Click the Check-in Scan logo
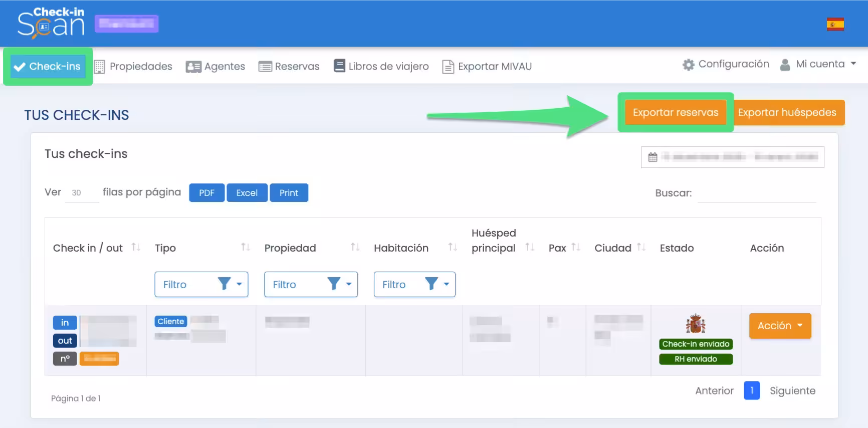The height and width of the screenshot is (428, 868). point(51,23)
